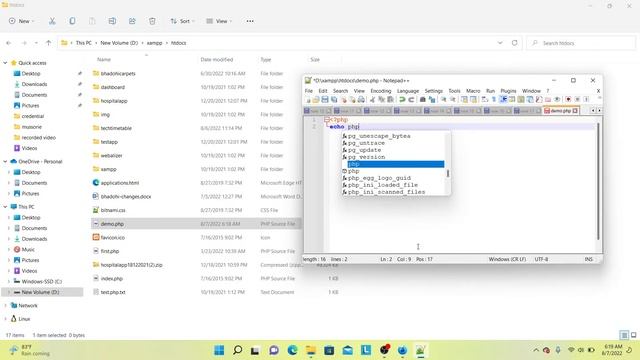Open See more ellipsis in Explorer toolbar
The width and height of the screenshot is (640, 360).
pos(250,21)
